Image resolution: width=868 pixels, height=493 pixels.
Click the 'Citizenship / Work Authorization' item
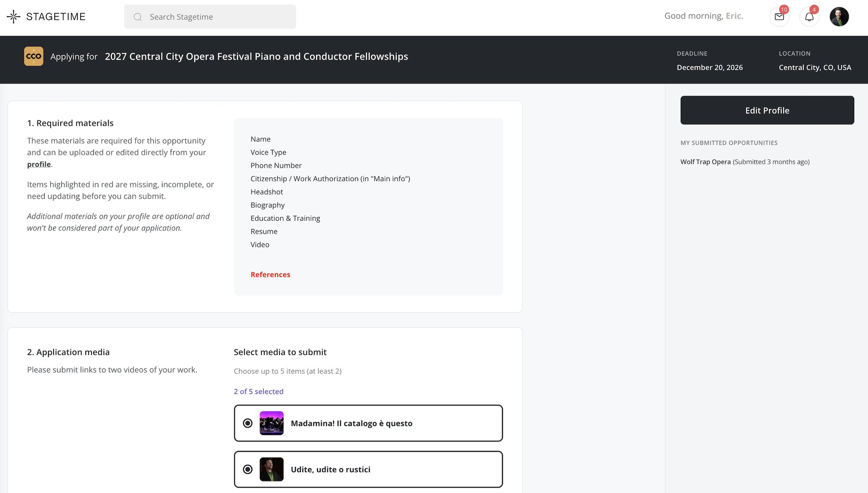(x=330, y=179)
